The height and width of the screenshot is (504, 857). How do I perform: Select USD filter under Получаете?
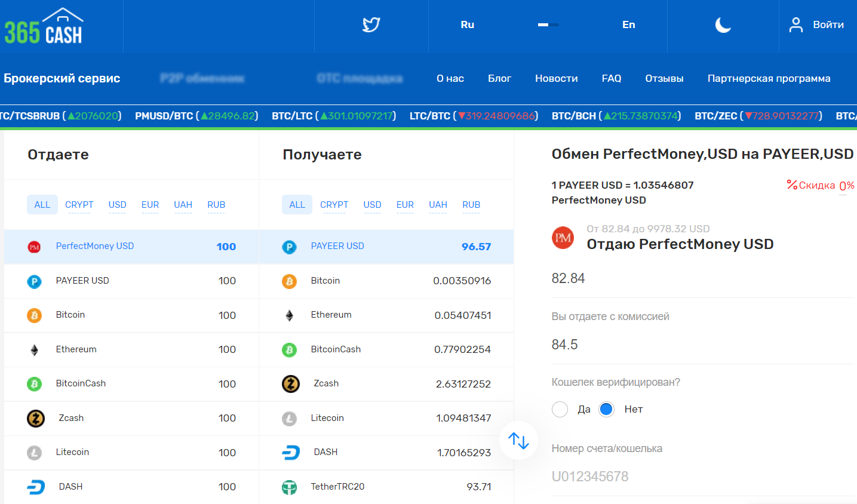pos(373,205)
